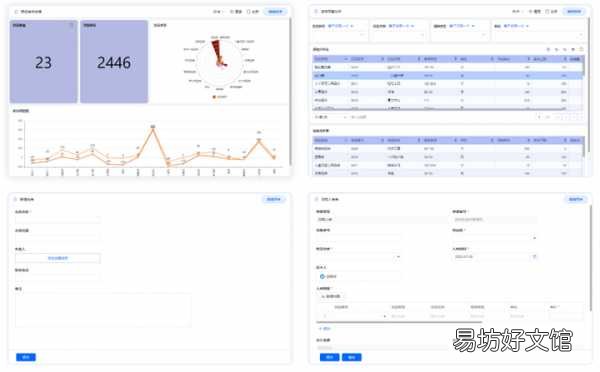The width and height of the screenshot is (600, 372).
Task: Click the small import button above the detail table
Action: point(331,296)
